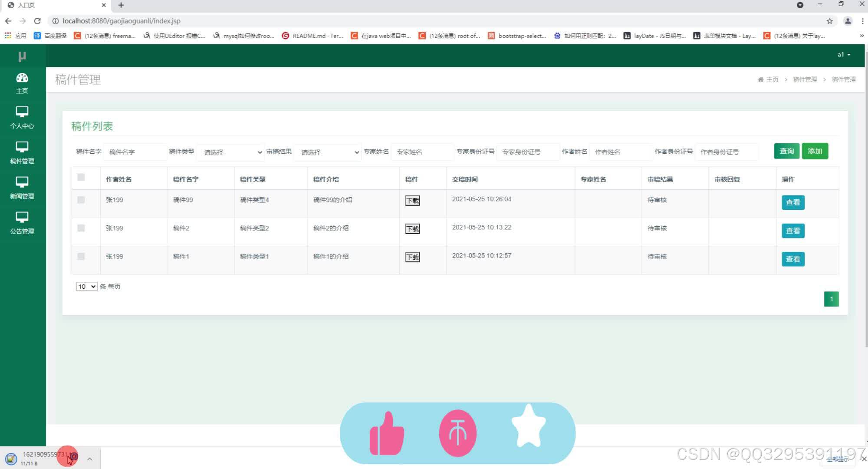The height and width of the screenshot is (469, 868).
Task: Download the 稿件1 file
Action: coord(412,257)
